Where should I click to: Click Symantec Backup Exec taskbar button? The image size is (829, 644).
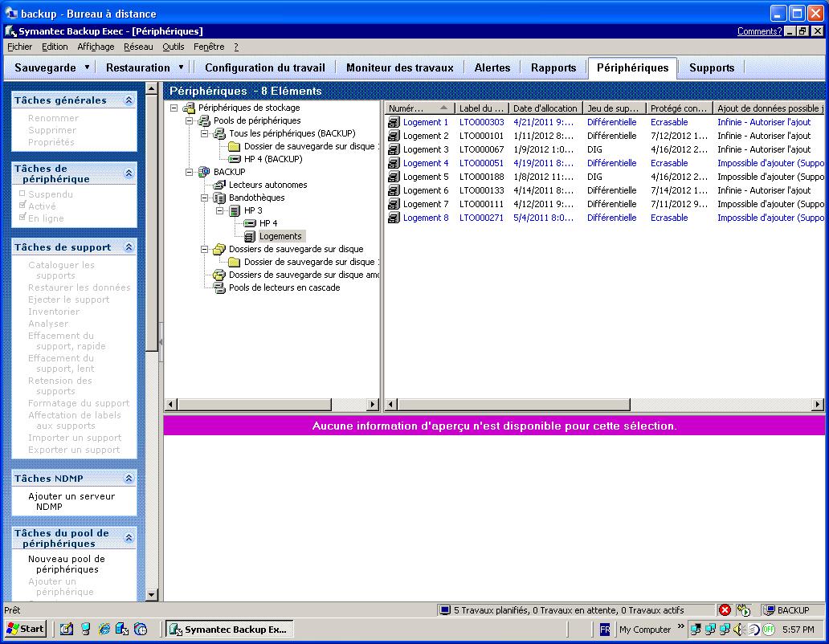[x=230, y=630]
